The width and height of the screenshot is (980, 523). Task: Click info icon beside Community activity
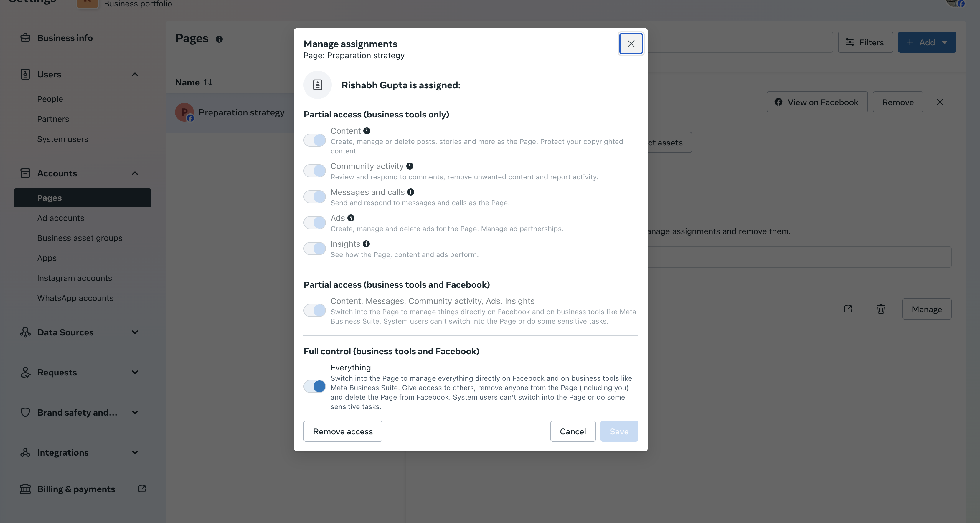[410, 166]
